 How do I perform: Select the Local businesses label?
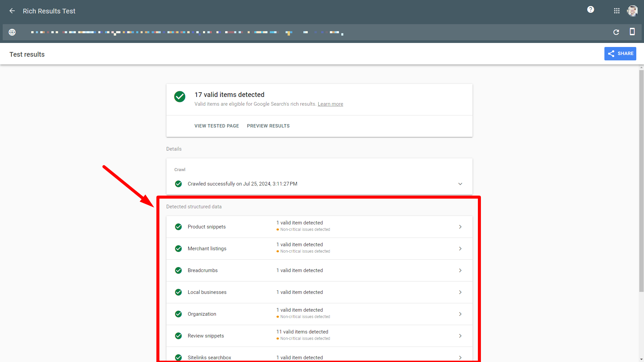(207, 292)
